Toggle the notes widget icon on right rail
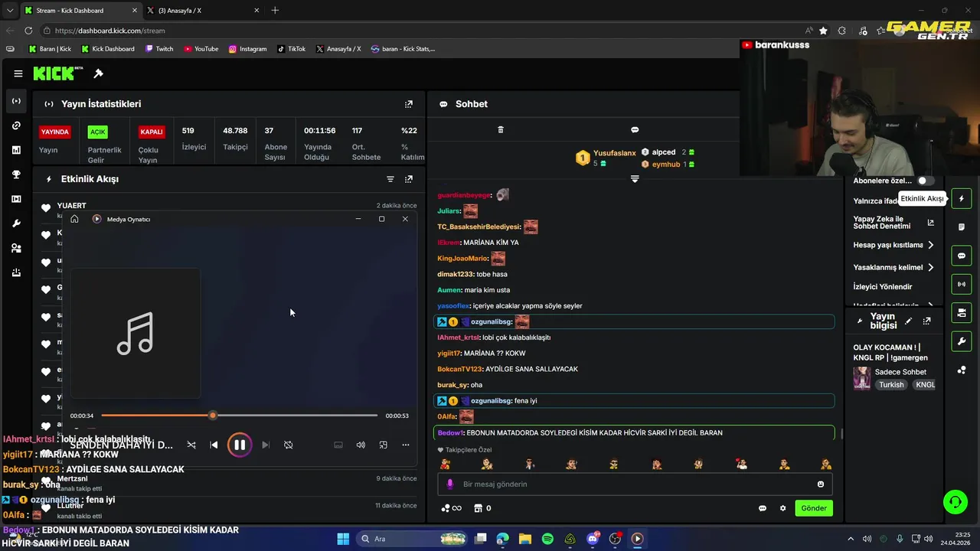 pos(962,227)
